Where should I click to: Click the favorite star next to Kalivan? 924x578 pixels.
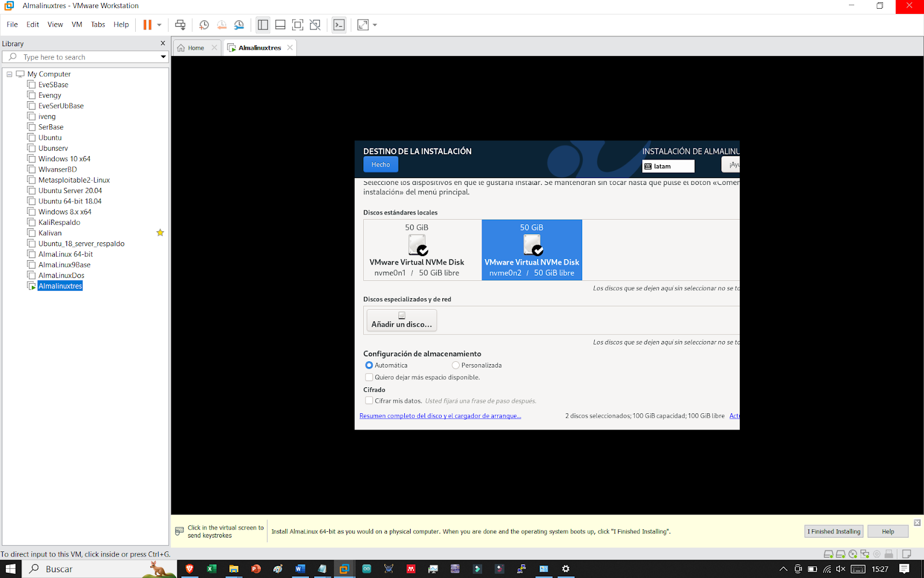(160, 232)
